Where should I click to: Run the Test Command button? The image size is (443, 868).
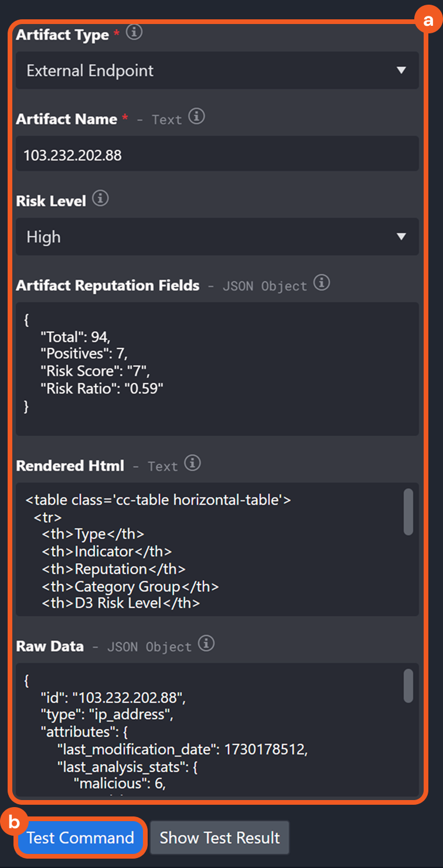(80, 838)
